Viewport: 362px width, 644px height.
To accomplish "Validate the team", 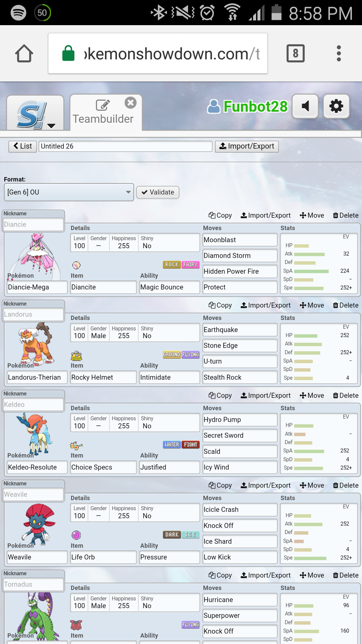I will tap(158, 192).
